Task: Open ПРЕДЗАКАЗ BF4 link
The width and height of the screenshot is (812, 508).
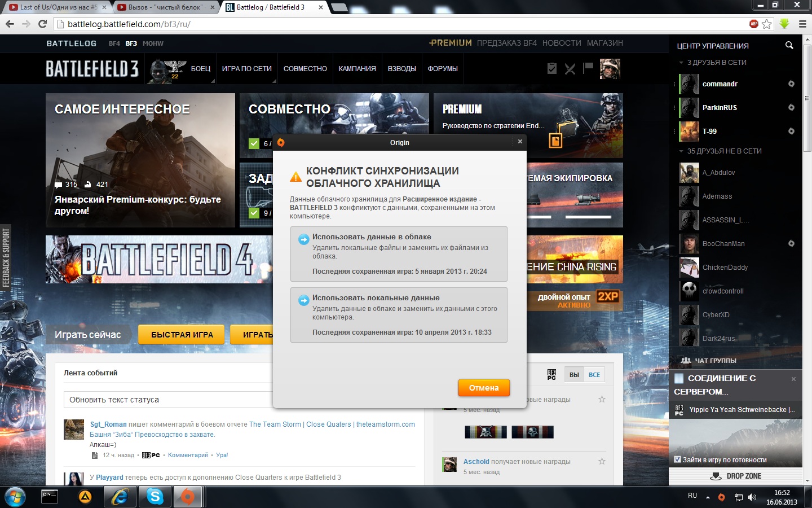Action: pos(507,43)
